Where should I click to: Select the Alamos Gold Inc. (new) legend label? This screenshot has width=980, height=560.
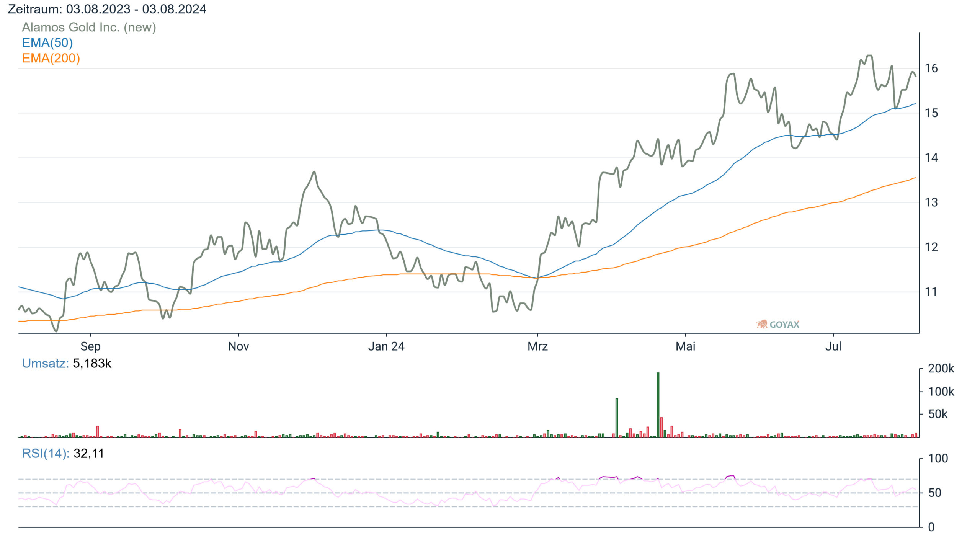89,27
